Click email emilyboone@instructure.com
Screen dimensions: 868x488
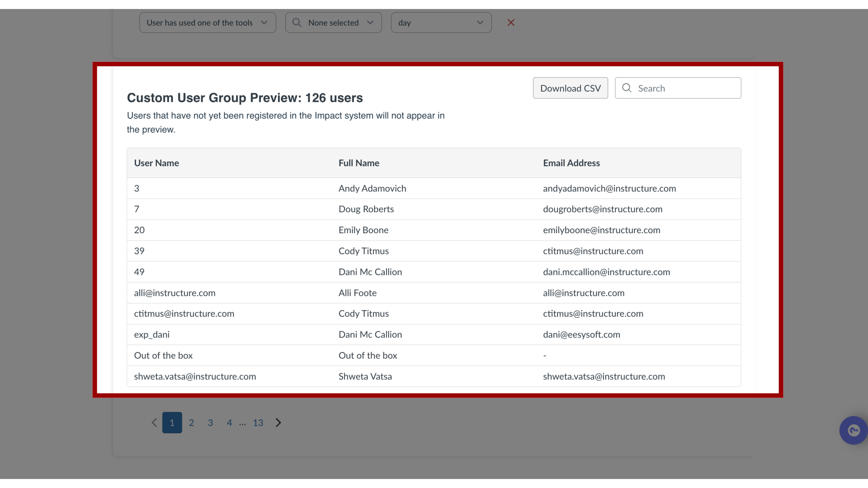click(602, 230)
